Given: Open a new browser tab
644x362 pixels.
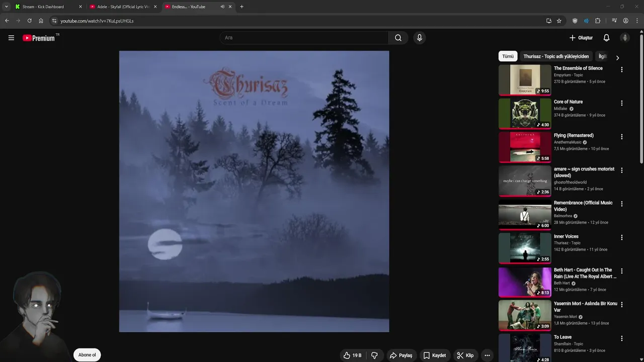Looking at the screenshot, I should click(242, 7).
